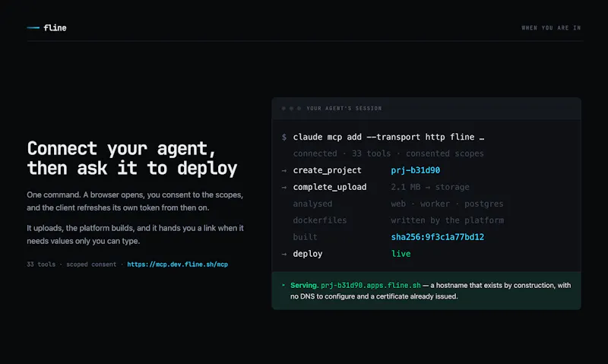This screenshot has width=608, height=364.
Task: Click the deploy row label
Action: pos(308,254)
